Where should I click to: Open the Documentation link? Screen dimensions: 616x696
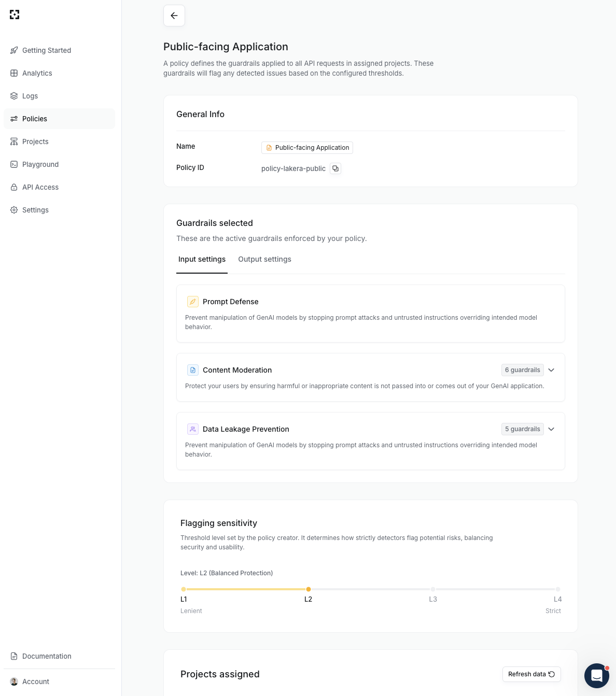47,656
